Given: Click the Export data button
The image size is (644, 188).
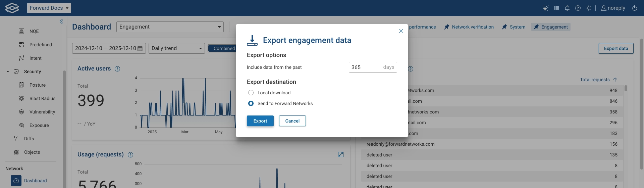Looking at the screenshot, I should 616,48.
